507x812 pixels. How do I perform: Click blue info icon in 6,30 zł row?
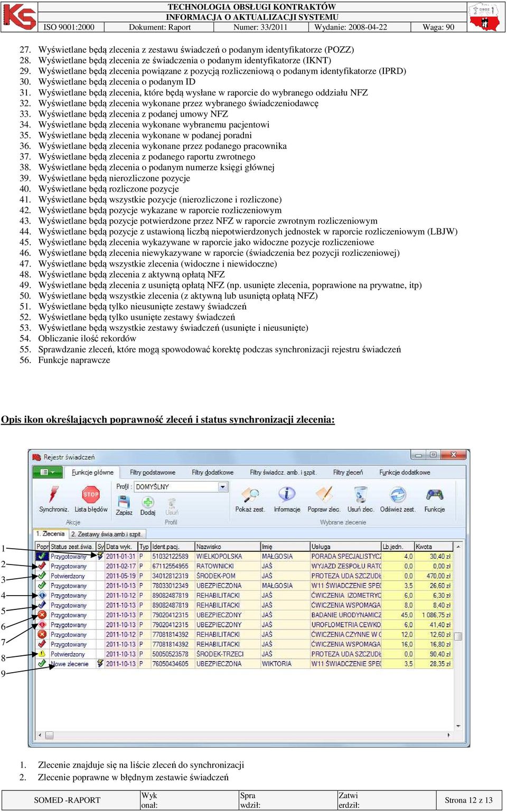coord(41,595)
